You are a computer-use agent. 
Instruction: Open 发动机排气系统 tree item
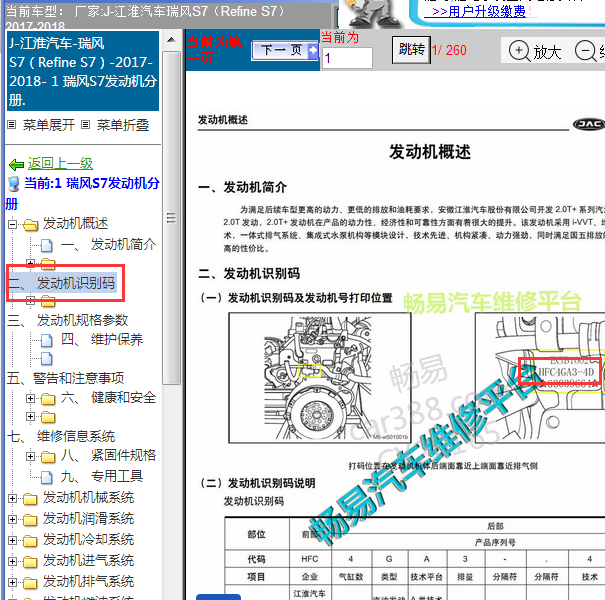pyautogui.click(x=88, y=581)
